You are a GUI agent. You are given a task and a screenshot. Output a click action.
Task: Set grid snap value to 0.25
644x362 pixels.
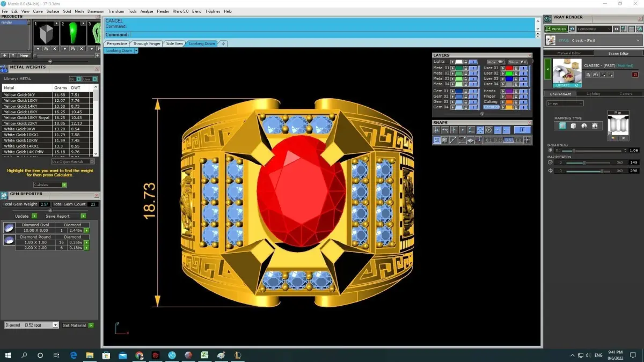[x=499, y=140]
